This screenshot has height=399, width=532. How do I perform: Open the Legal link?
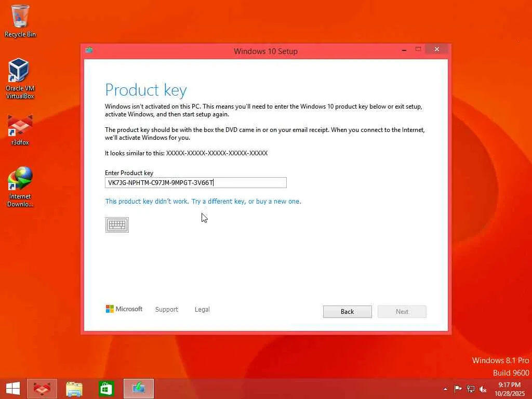pyautogui.click(x=202, y=310)
